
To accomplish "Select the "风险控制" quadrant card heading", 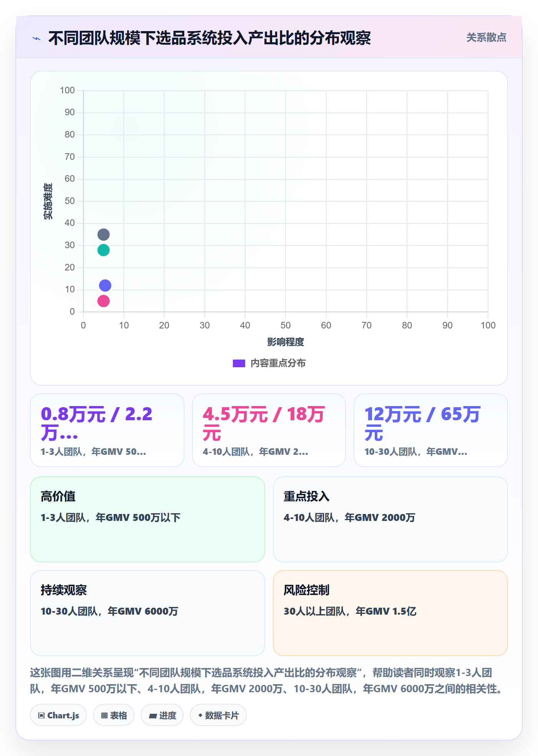I will coord(307,590).
